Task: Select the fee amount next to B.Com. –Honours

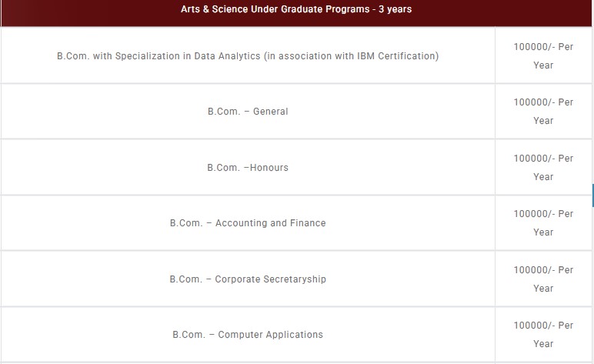Action: 543,168
